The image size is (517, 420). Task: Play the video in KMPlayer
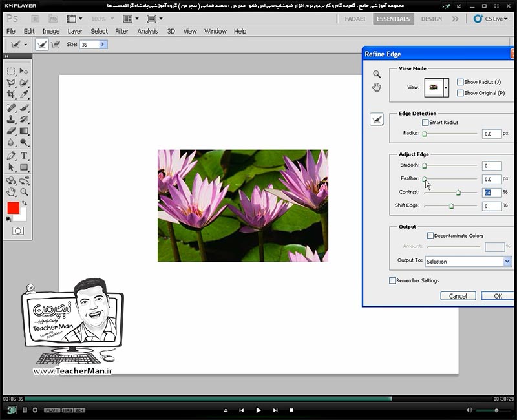coord(258,410)
